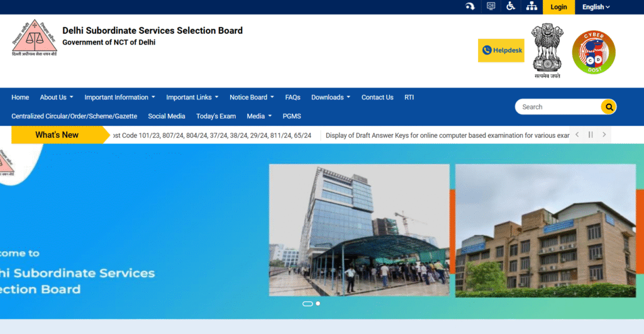This screenshot has height=334, width=644.
Task: Click the glass office building photo
Action: pos(359,230)
